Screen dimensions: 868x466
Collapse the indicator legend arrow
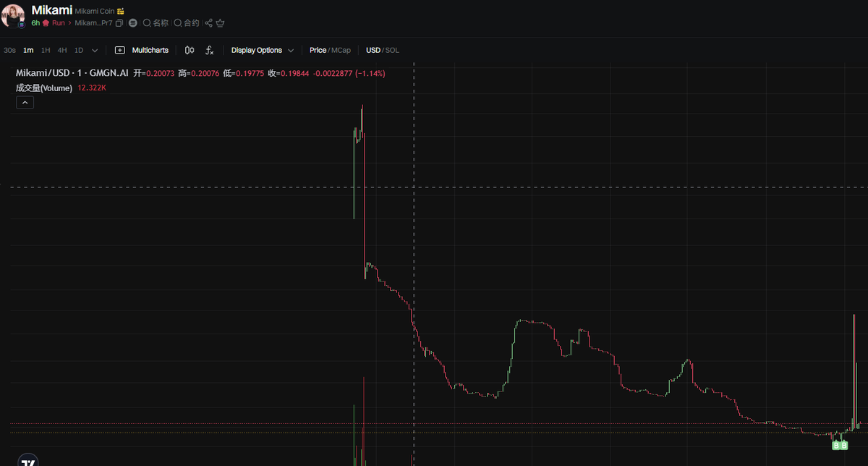click(x=25, y=103)
